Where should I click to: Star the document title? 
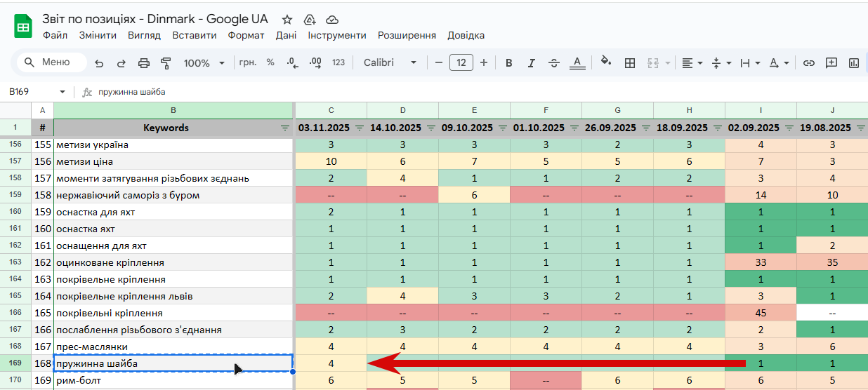(x=287, y=20)
